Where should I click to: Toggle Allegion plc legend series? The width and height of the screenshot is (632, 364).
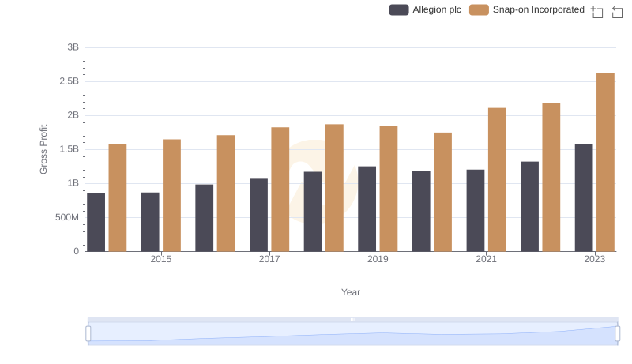click(425, 9)
